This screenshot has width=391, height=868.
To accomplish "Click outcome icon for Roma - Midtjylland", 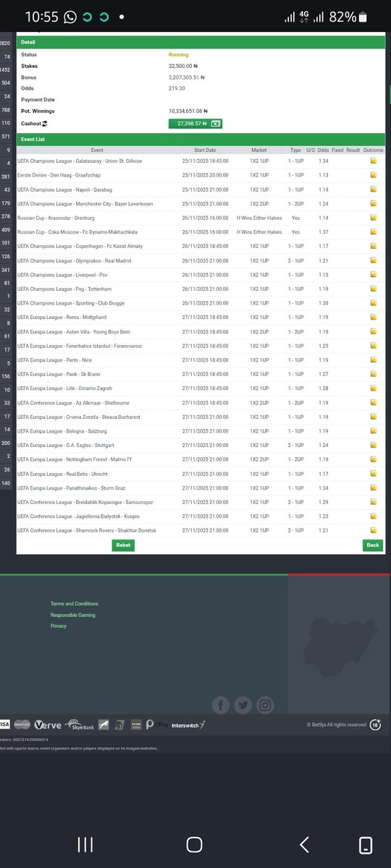I will pyautogui.click(x=374, y=318).
